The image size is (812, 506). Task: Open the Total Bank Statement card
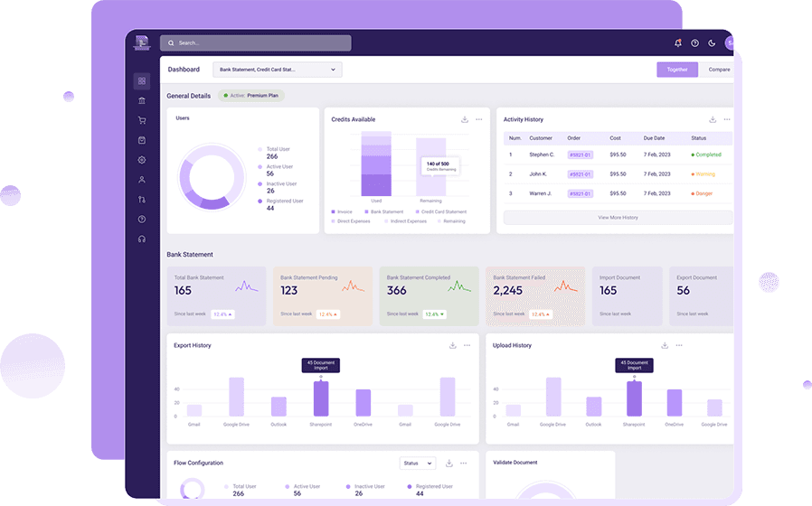[216, 296]
